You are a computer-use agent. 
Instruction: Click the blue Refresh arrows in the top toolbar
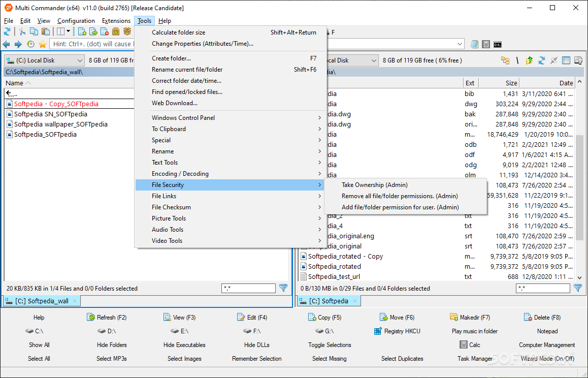7,31
